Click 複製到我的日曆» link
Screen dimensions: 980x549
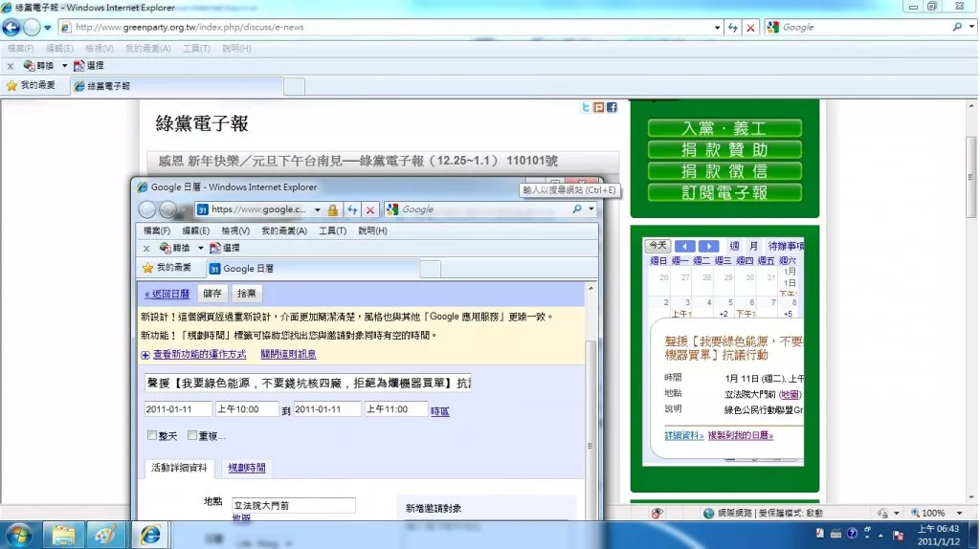741,435
